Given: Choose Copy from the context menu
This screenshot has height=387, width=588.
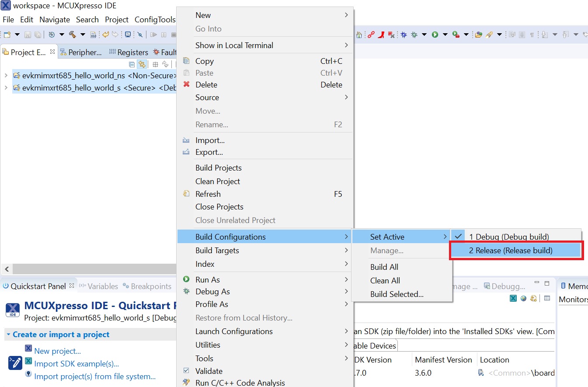Looking at the screenshot, I should click(x=265, y=61).
